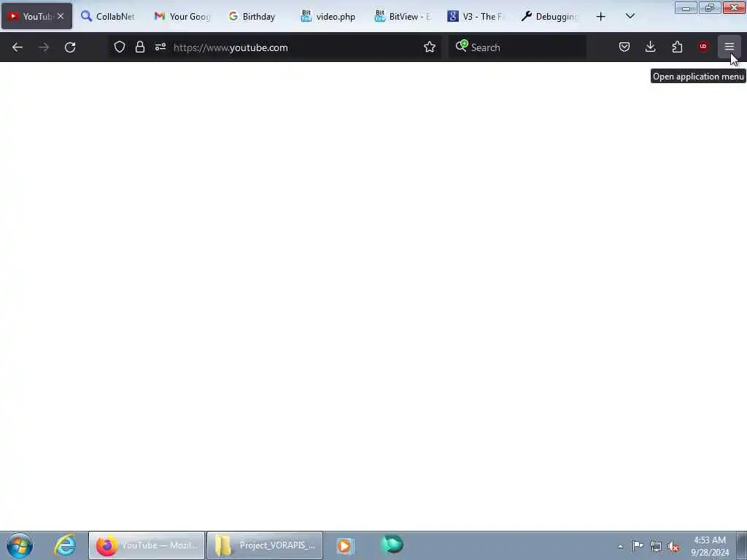Minimize the Firefox window
The height and width of the screenshot is (560, 747).
click(686, 8)
